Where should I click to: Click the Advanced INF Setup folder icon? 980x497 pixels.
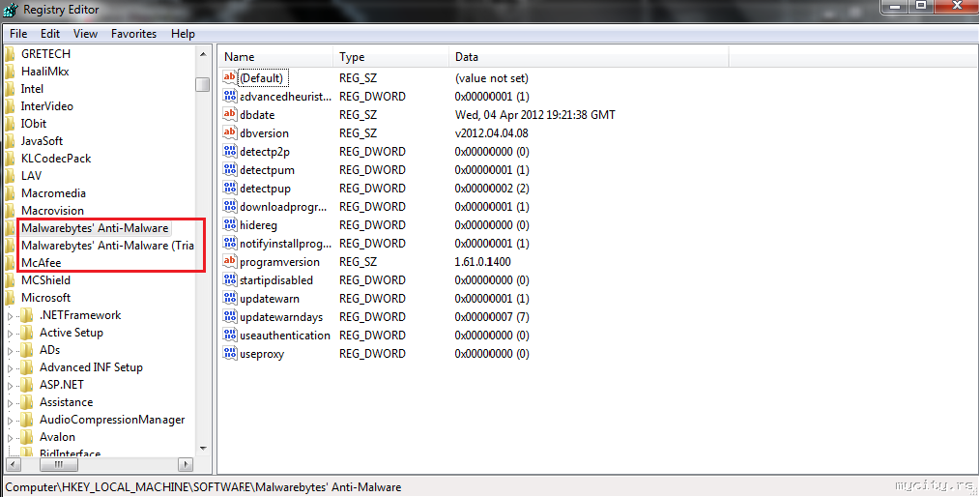[x=26, y=367]
